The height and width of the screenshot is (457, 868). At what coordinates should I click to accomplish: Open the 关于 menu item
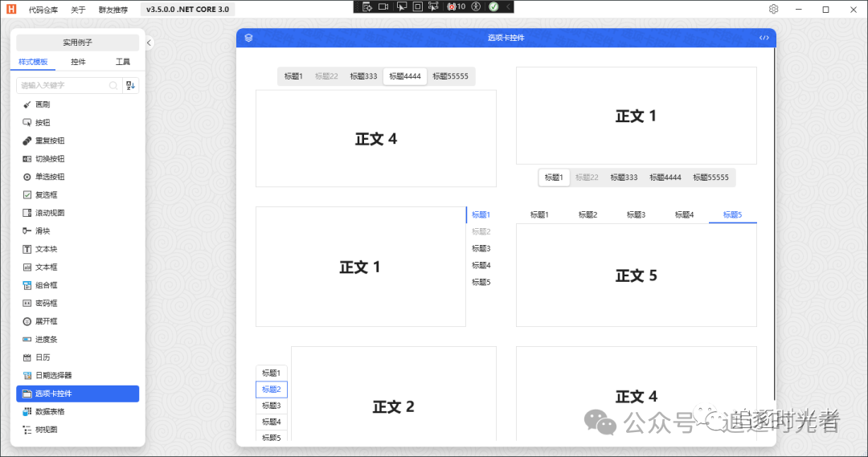78,10
